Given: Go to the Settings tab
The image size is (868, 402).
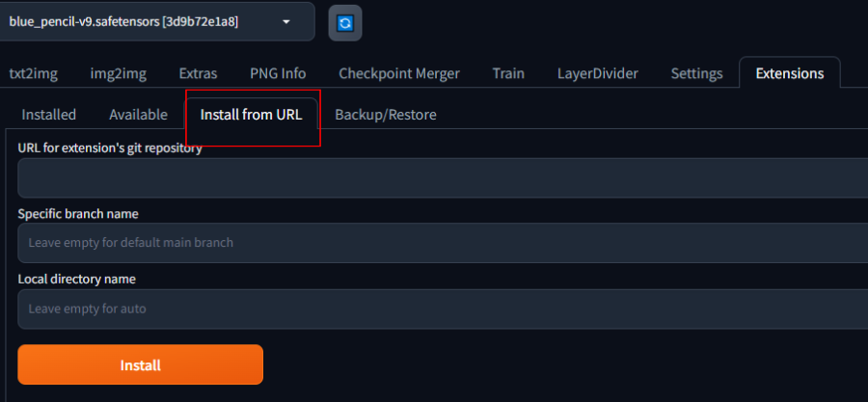Looking at the screenshot, I should pyautogui.click(x=696, y=73).
